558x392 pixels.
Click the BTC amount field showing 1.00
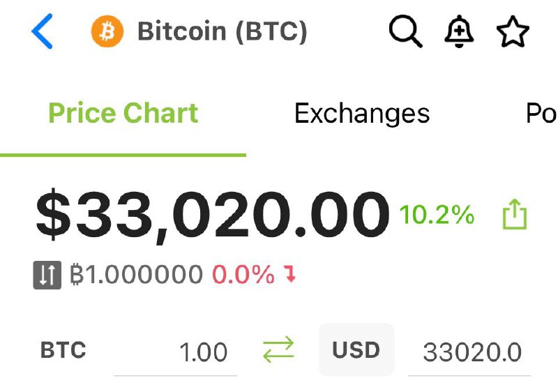[x=176, y=352]
